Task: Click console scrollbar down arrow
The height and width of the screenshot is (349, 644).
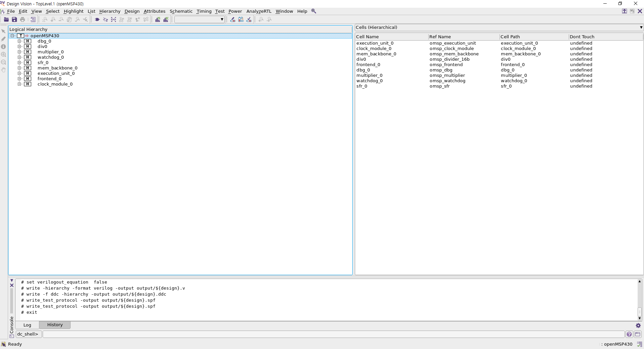Action: coord(640,318)
